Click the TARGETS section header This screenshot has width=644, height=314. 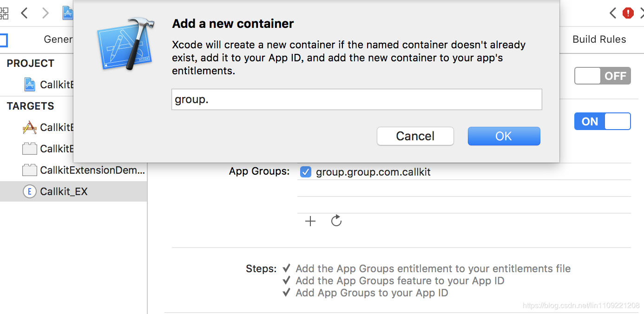31,106
